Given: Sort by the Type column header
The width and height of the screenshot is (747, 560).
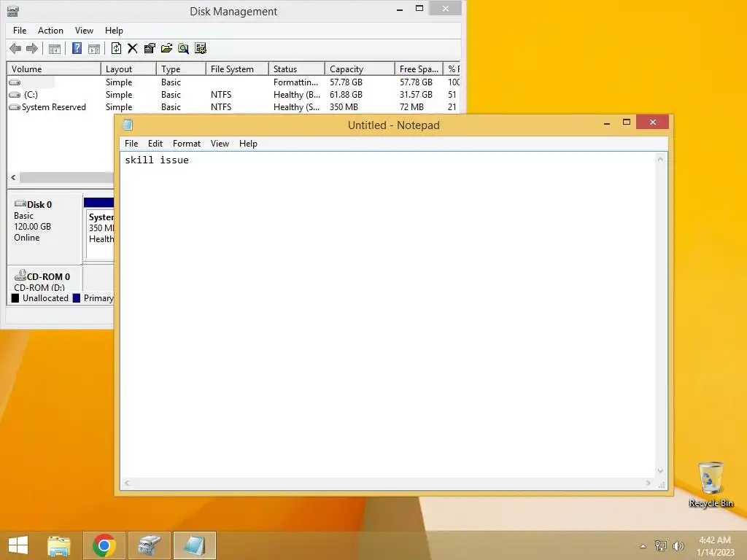Looking at the screenshot, I should (x=181, y=69).
